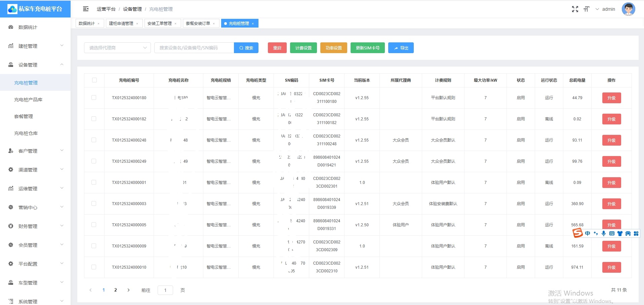Toggle the select-all checkbox in table header
The width and height of the screenshot is (644, 305).
[x=94, y=80]
